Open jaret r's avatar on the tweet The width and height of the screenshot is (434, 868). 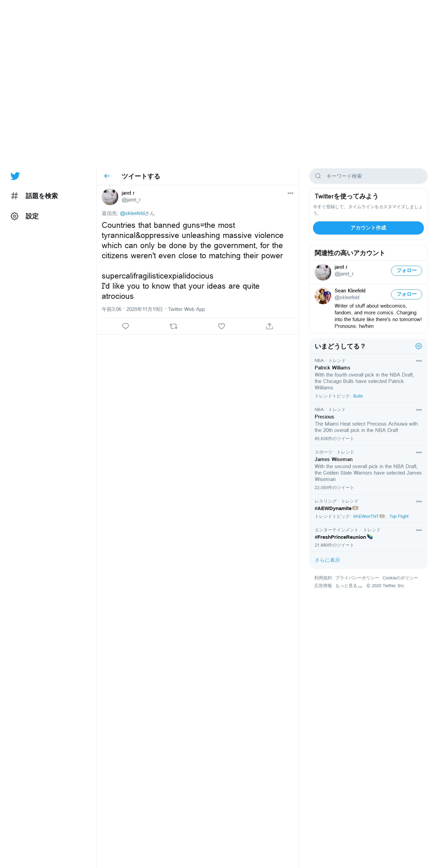click(x=110, y=197)
